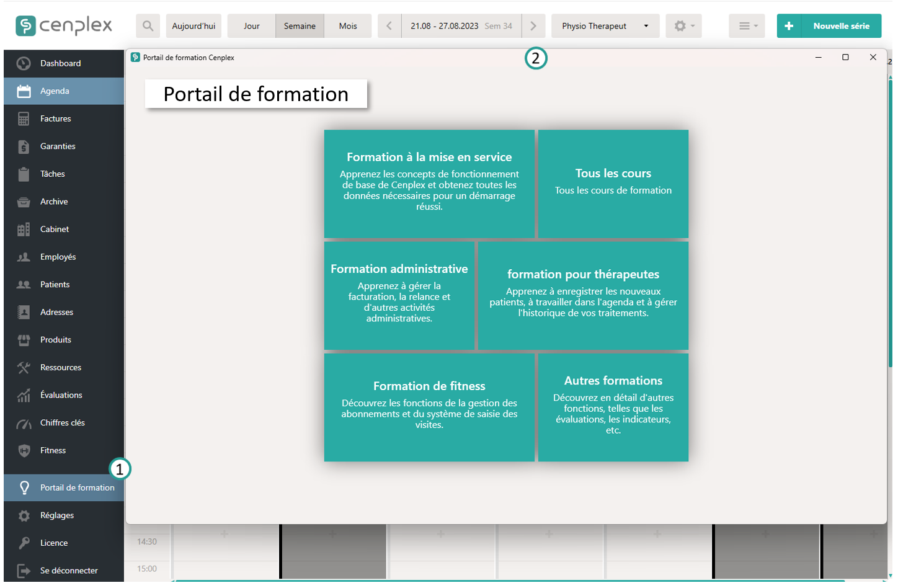Switch to the Semaine view

[x=300, y=26]
